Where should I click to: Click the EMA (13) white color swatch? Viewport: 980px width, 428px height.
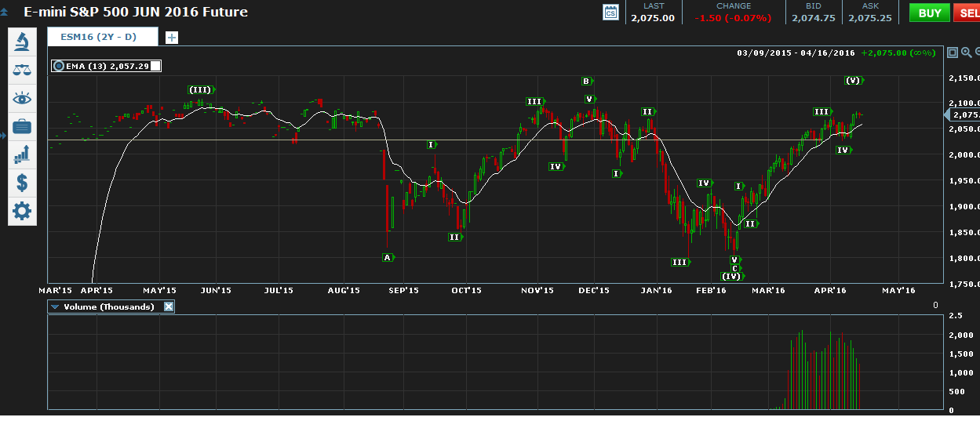156,67
